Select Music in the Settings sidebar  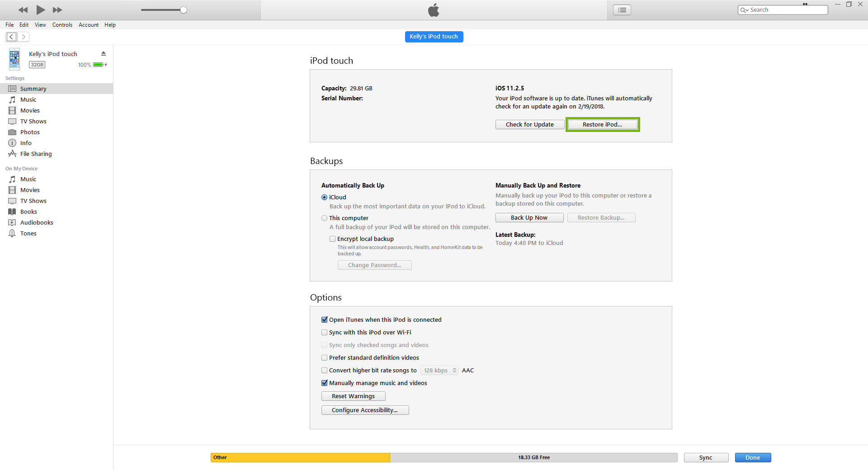(x=28, y=99)
